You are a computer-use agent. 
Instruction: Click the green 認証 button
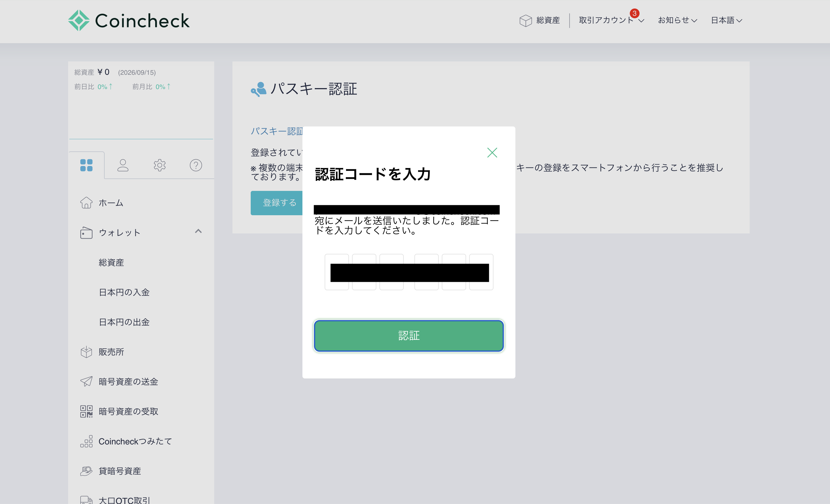coord(409,335)
